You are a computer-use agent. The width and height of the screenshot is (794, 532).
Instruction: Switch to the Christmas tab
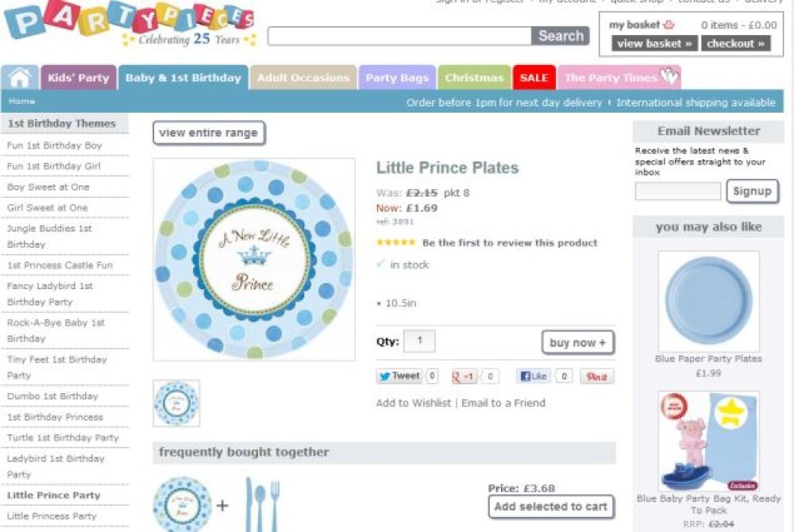[x=473, y=78]
